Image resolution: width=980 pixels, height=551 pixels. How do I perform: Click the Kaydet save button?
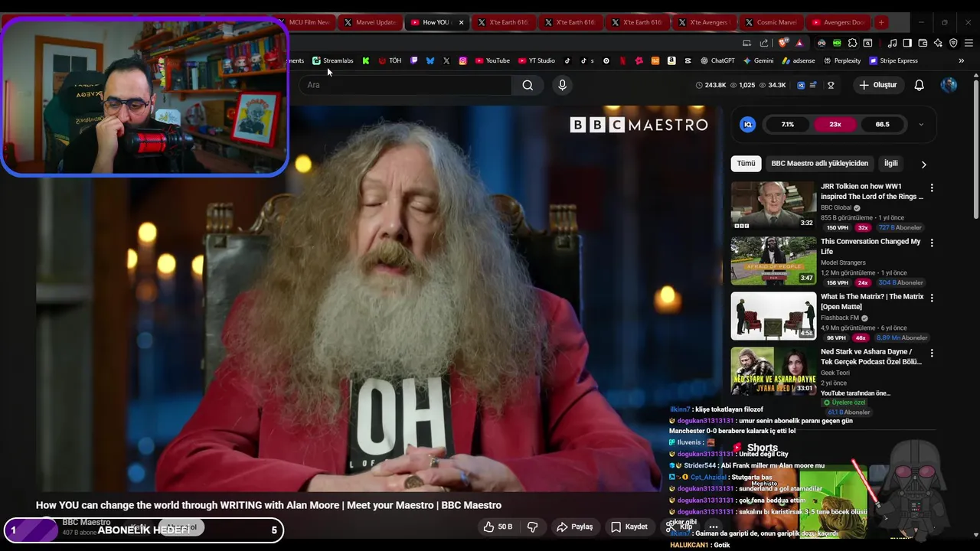tap(629, 527)
